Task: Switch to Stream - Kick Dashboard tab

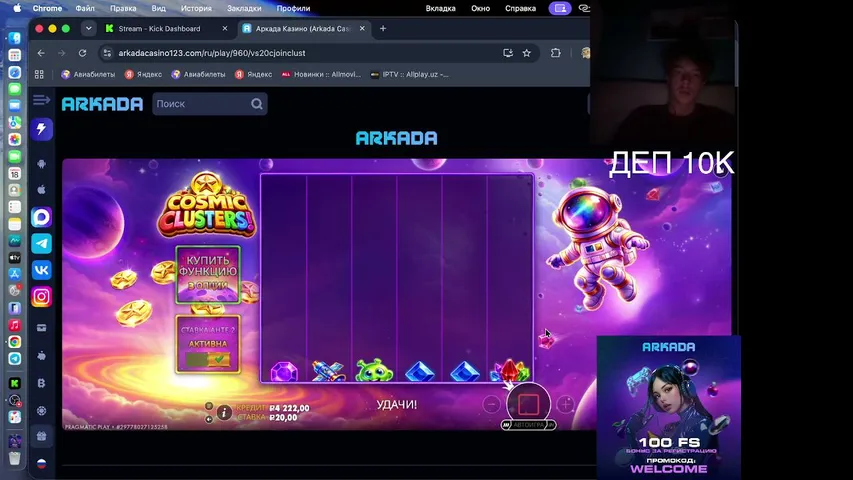Action: click(159, 28)
